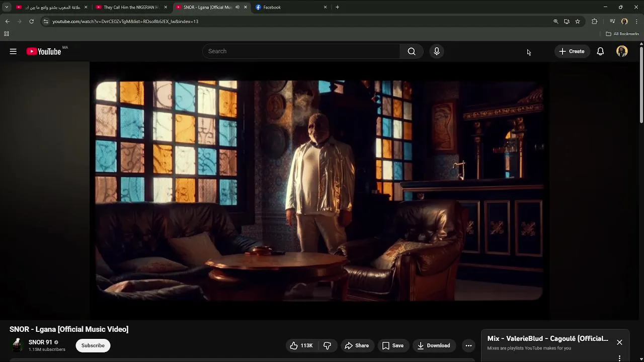Close the Facebook tab
Viewport: 644px width, 362px height.
click(325, 7)
